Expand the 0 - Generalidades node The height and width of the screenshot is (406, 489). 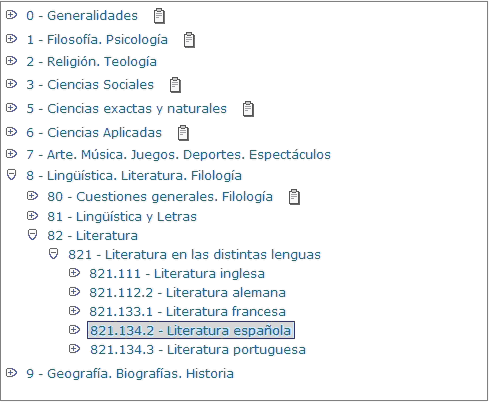tap(11, 15)
